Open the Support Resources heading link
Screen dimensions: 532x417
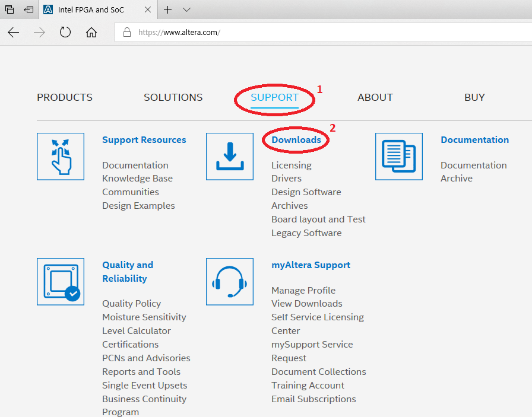[144, 139]
